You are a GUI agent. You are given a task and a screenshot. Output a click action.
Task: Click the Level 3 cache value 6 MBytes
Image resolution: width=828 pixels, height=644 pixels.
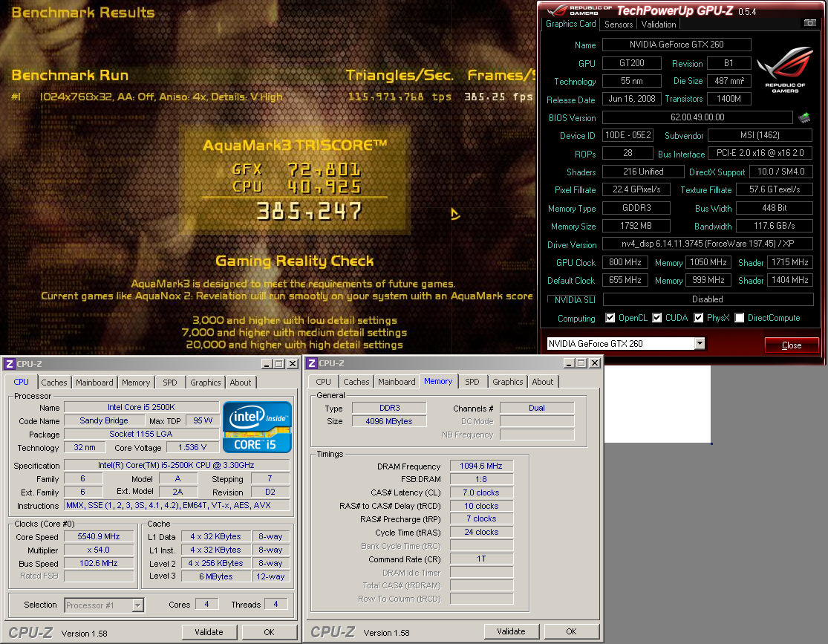216,576
